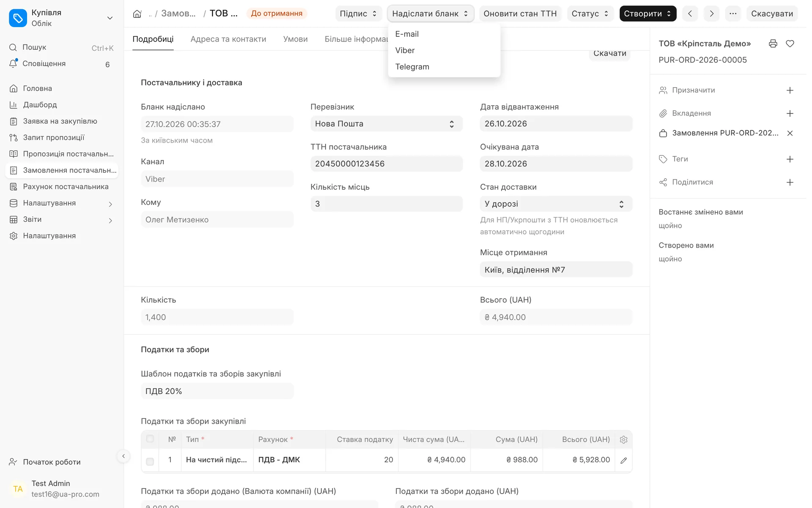
Task: Click Оновити стан ТТН button
Action: 520,14
